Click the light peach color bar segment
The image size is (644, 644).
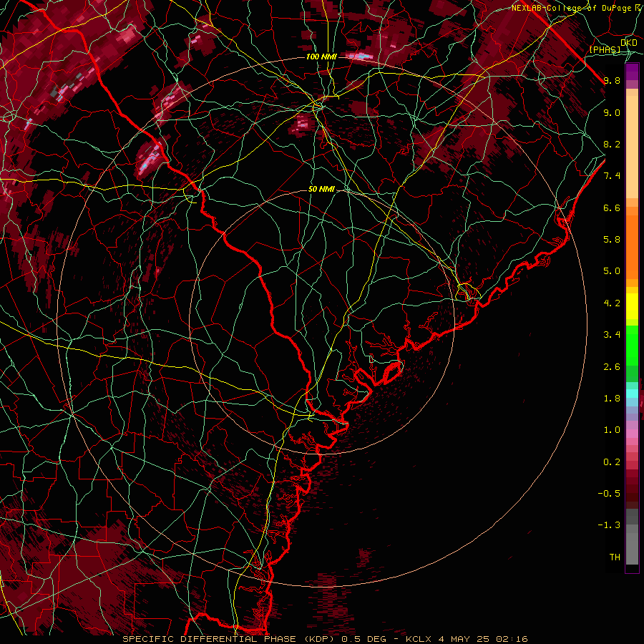tap(632, 148)
